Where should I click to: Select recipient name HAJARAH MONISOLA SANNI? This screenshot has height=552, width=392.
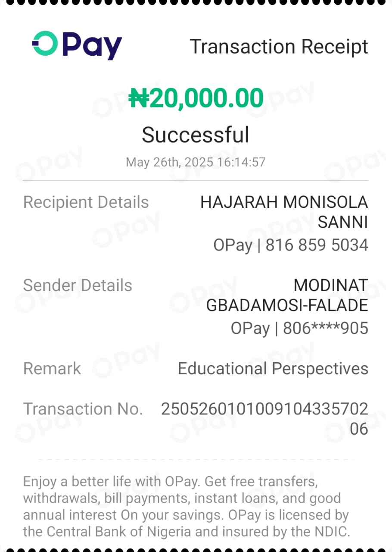(x=284, y=212)
